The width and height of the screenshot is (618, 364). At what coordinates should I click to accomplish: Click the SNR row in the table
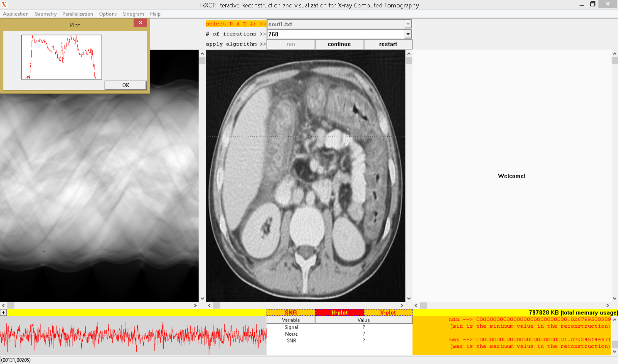[339, 341]
